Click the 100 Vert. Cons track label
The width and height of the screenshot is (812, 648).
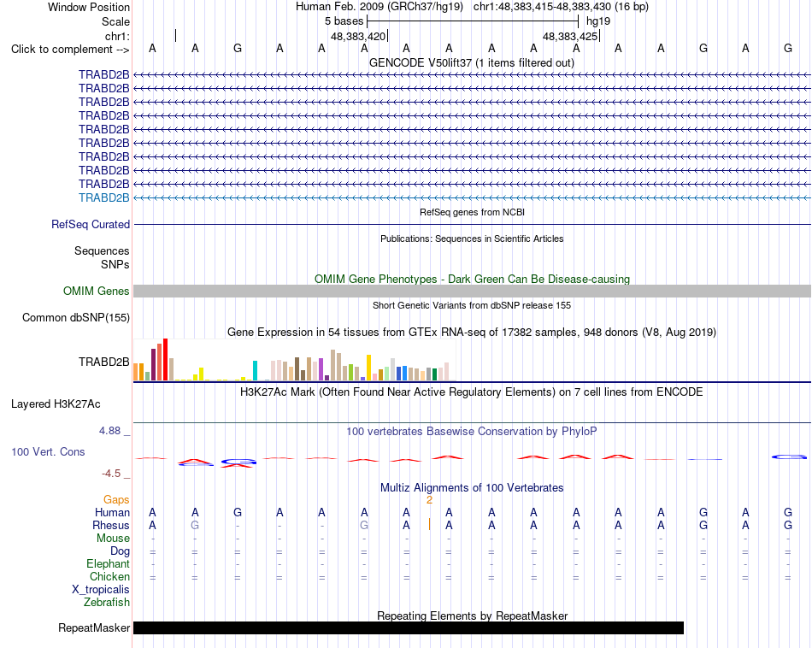[48, 451]
